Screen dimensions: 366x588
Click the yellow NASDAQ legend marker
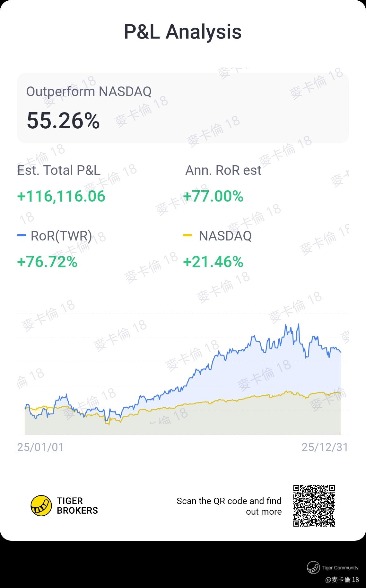coord(187,236)
